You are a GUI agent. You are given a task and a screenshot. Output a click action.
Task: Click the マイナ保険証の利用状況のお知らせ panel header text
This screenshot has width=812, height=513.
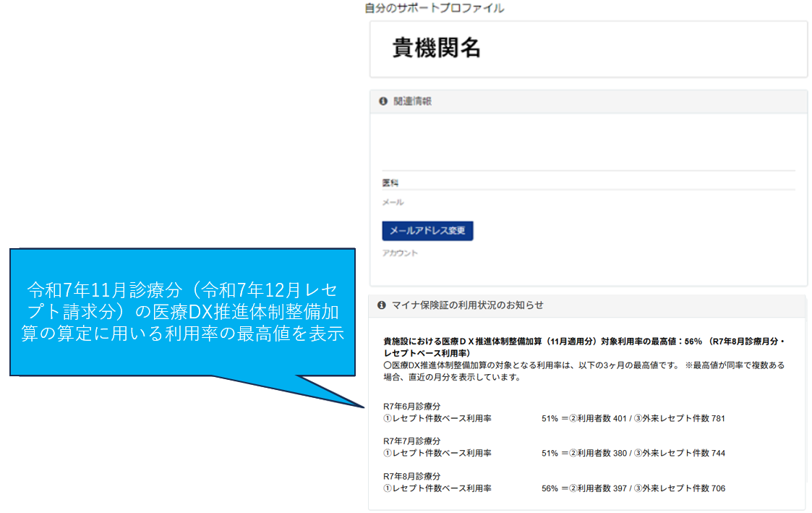(467, 305)
